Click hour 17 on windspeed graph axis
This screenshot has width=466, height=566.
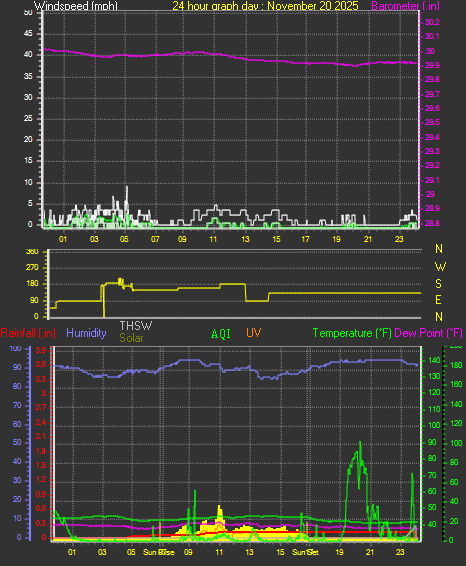305,239
